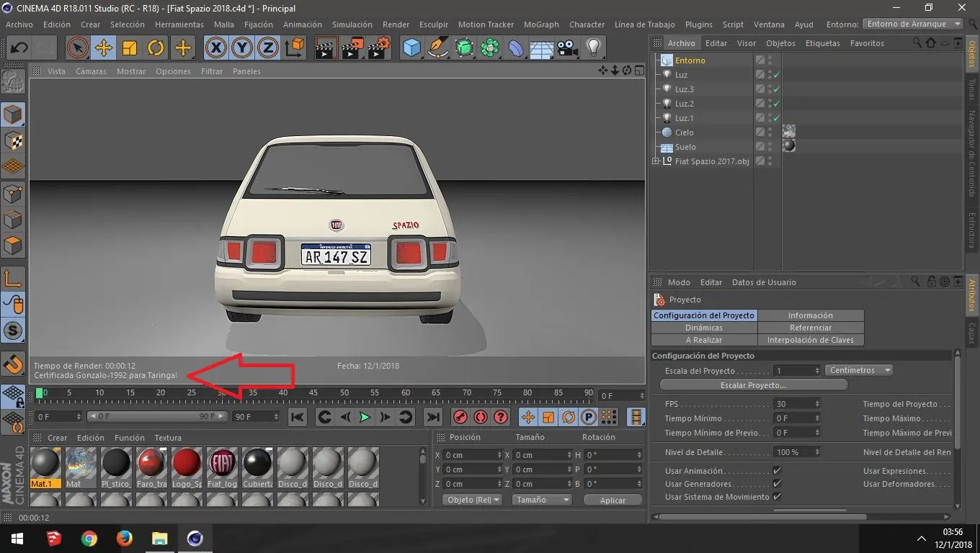Toggle the Y axis lock
This screenshot has width=980, height=553.
242,48
